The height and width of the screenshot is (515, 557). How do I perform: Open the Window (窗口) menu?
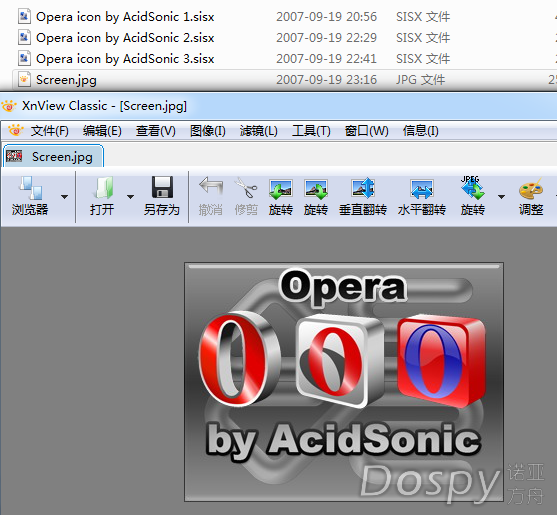point(367,131)
